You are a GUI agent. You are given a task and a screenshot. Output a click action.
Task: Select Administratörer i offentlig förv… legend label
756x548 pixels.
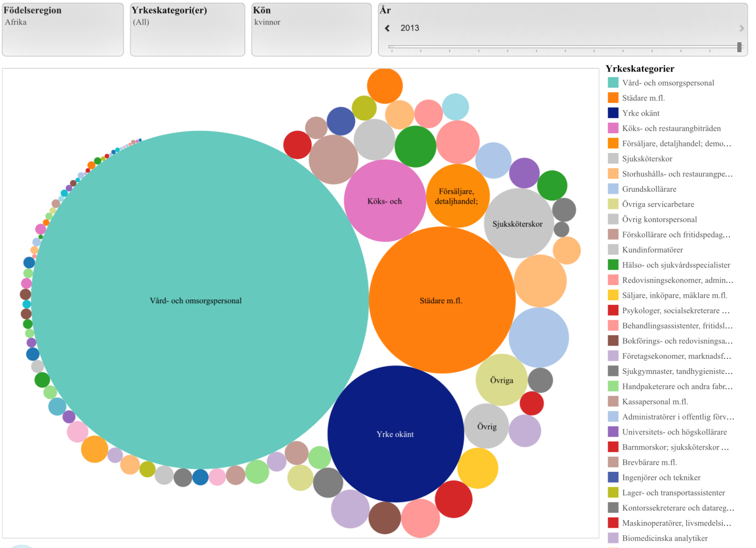pyautogui.click(x=678, y=417)
